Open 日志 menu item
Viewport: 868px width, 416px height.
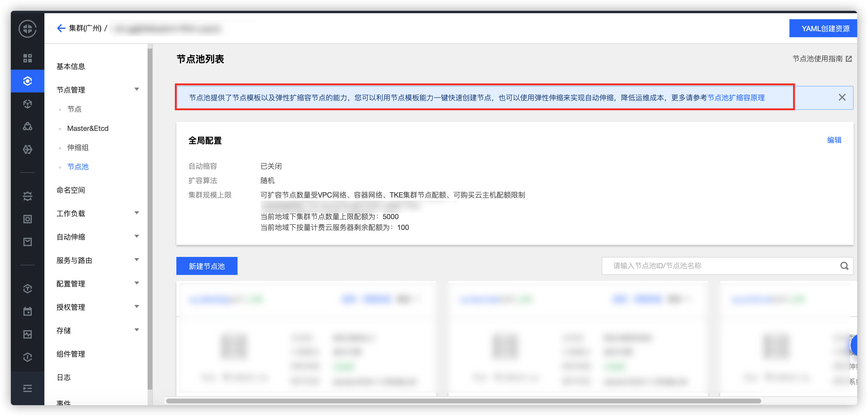(x=64, y=378)
